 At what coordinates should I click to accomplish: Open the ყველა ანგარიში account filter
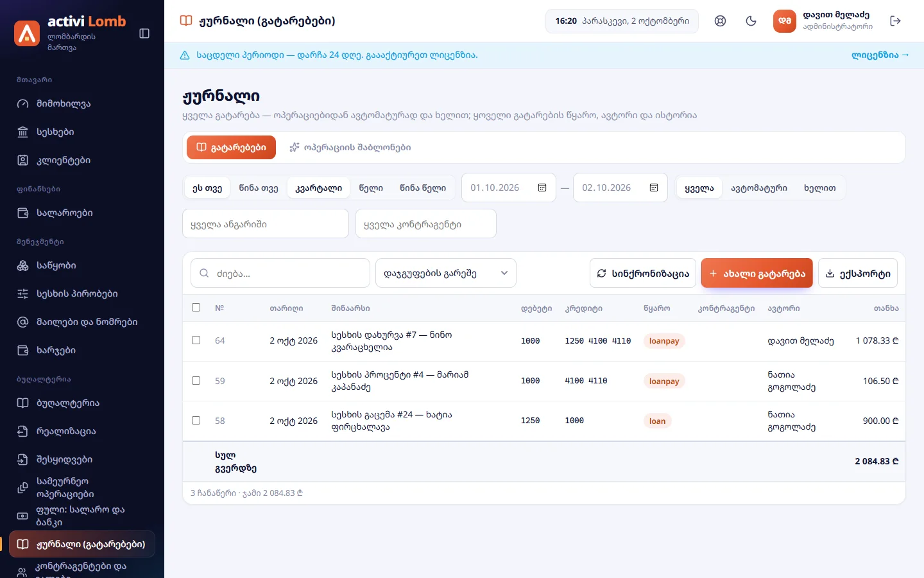[266, 224]
